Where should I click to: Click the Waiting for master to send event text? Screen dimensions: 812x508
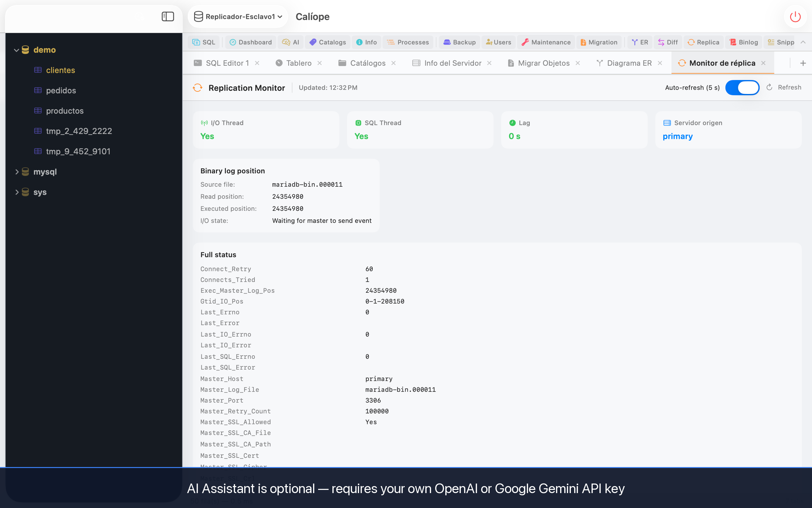tap(321, 221)
